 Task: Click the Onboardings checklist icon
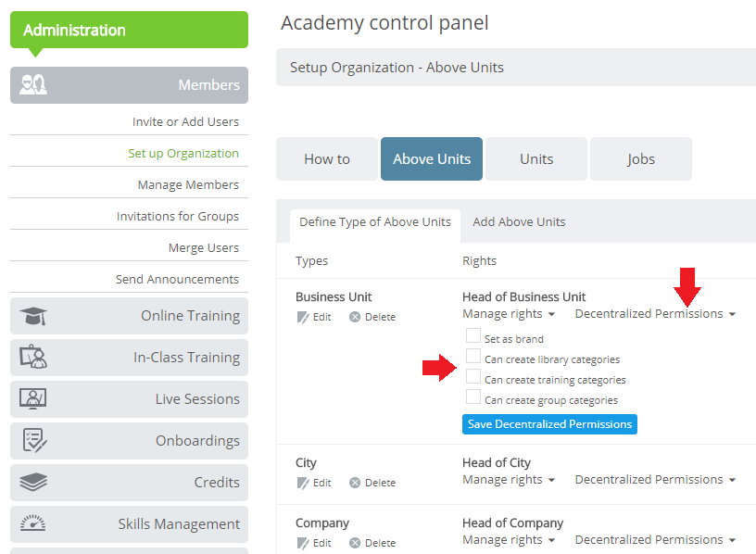point(34,440)
